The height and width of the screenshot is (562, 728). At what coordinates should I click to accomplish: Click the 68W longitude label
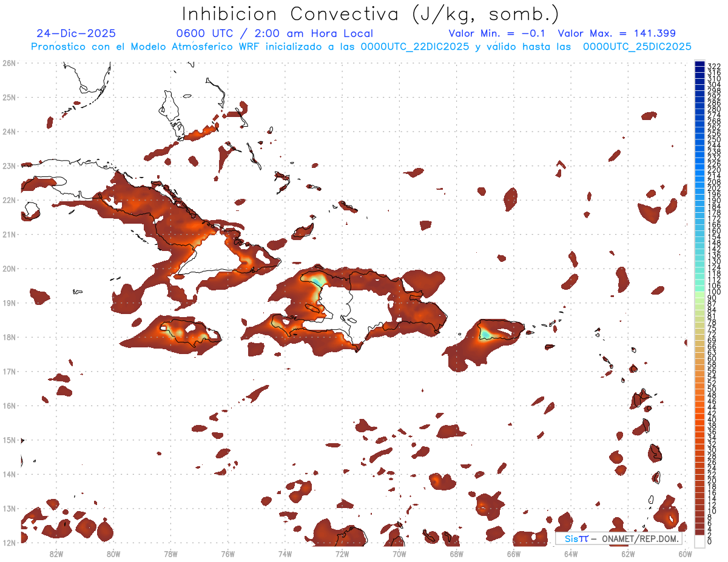coord(457,553)
